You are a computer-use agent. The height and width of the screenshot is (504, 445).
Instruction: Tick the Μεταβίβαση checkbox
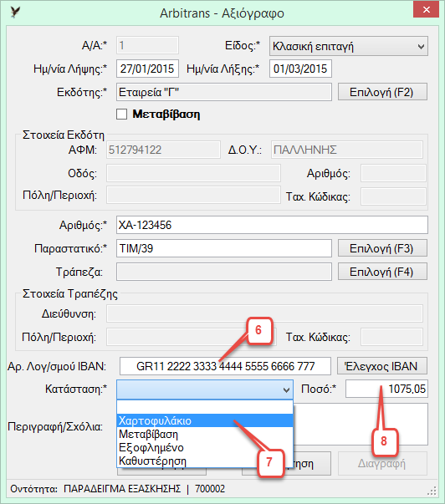click(x=121, y=115)
